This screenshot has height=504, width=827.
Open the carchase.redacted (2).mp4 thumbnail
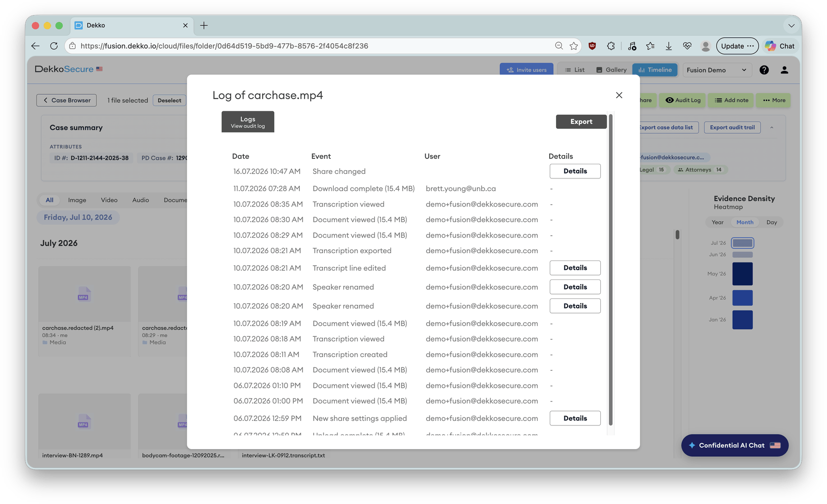pyautogui.click(x=85, y=294)
